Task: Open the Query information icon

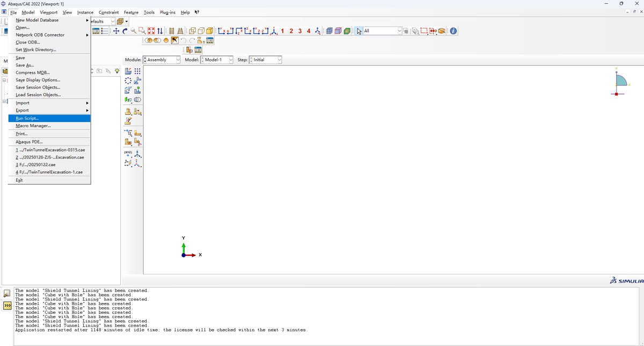Action: 453,31
